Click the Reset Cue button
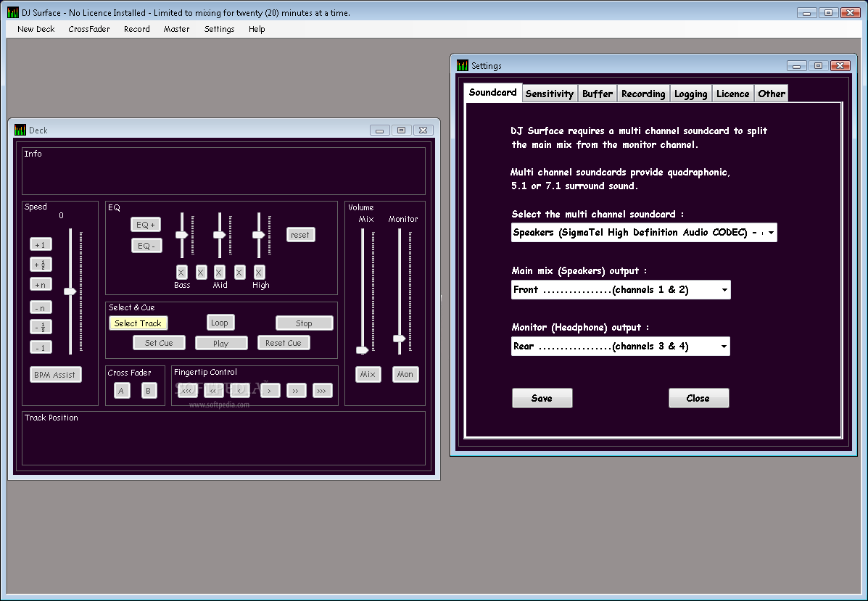 click(x=284, y=343)
